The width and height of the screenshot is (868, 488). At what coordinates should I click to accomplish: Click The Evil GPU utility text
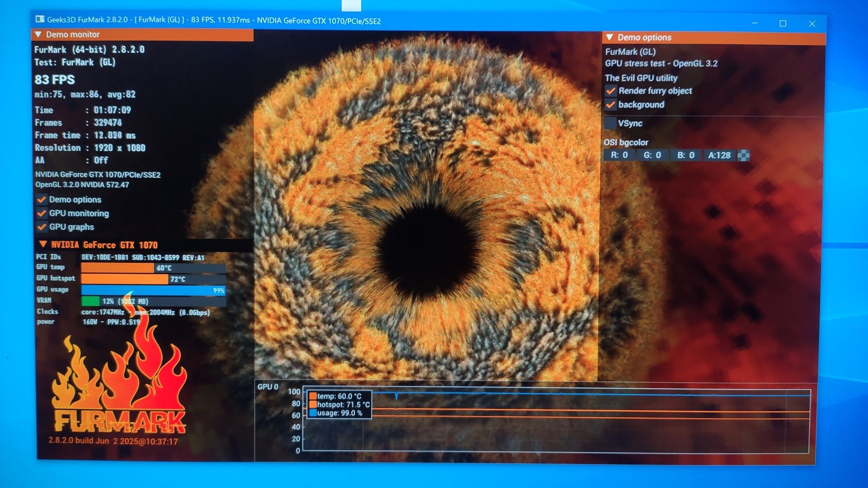pyautogui.click(x=641, y=78)
